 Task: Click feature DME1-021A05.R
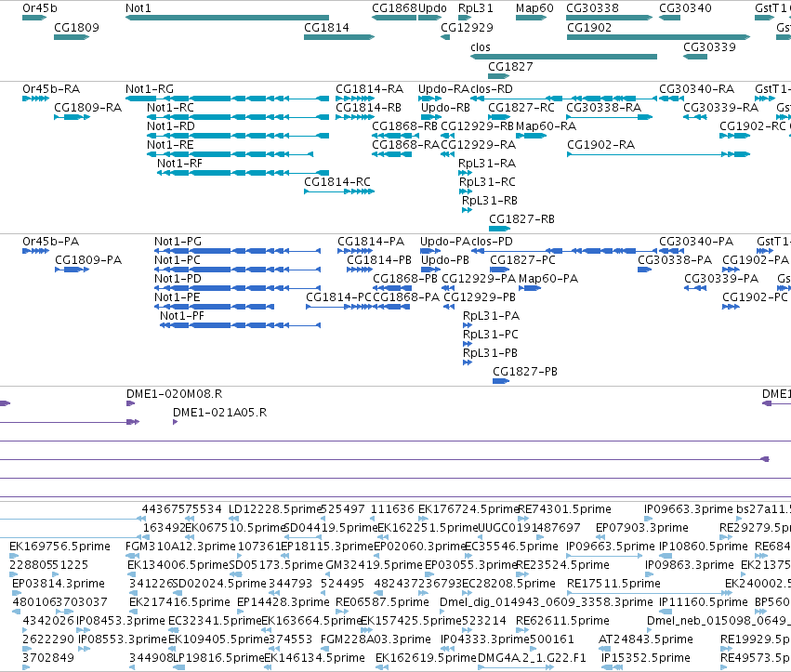tap(220, 413)
